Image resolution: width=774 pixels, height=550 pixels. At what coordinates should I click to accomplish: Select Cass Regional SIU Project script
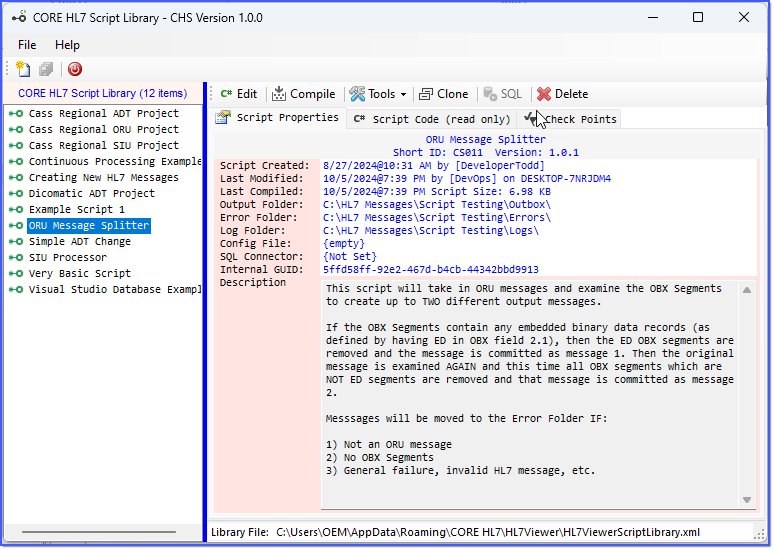click(104, 146)
